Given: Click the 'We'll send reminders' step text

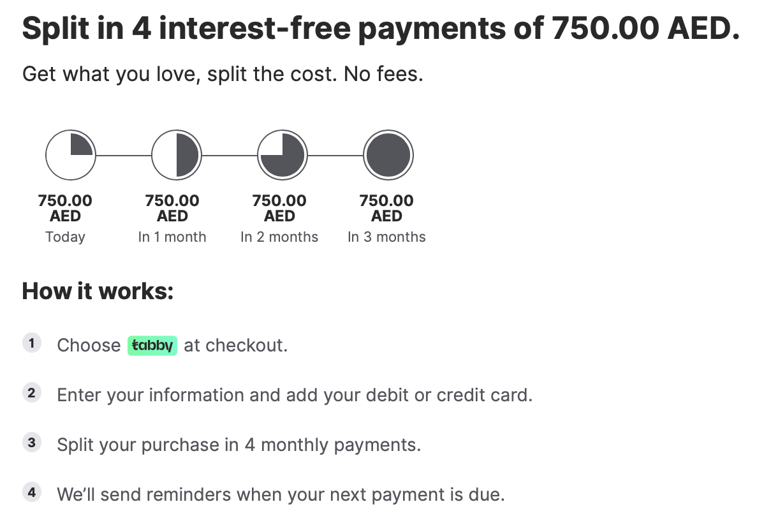Looking at the screenshot, I should coord(281,494).
